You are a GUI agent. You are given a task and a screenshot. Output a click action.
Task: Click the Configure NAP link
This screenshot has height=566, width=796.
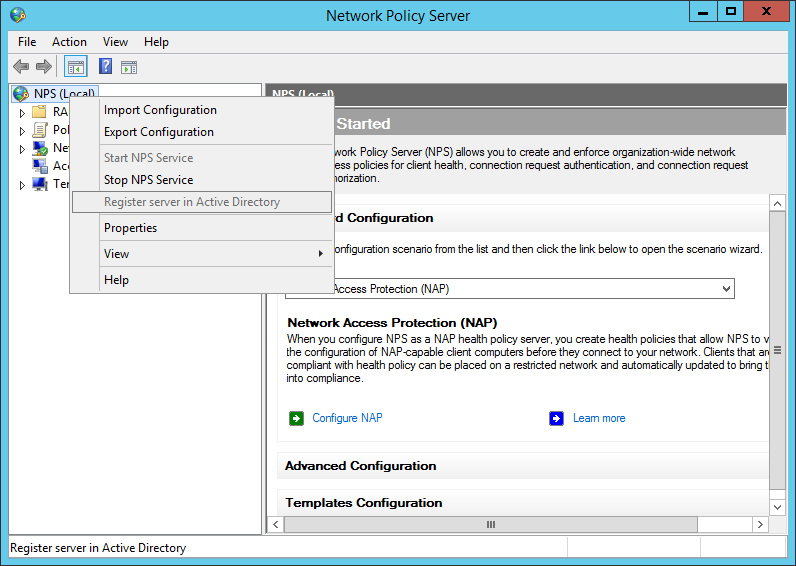(347, 418)
